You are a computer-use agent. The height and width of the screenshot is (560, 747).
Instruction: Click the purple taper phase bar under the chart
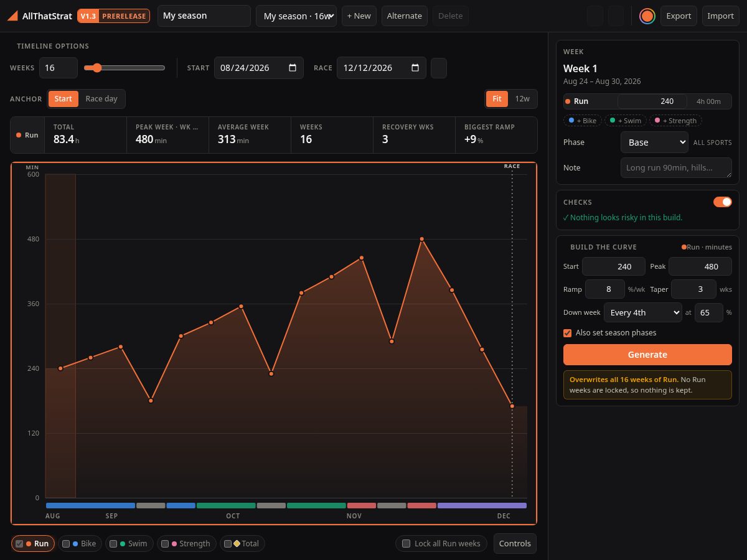pos(482,506)
